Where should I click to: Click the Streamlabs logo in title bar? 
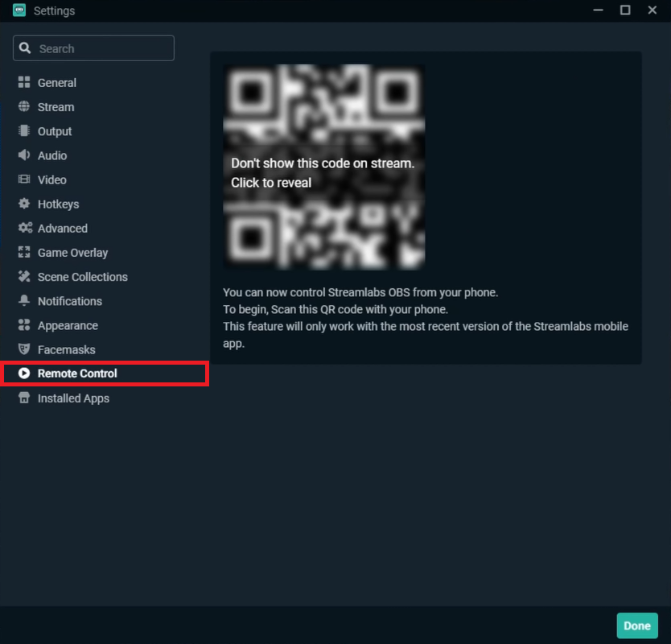19,10
